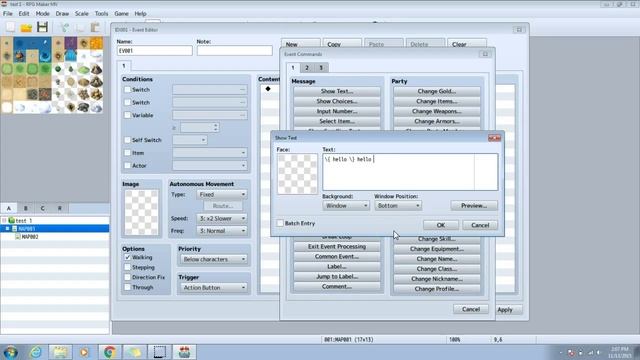
Task: Select the blue waterfall tile in palette
Action: [x=71, y=56]
